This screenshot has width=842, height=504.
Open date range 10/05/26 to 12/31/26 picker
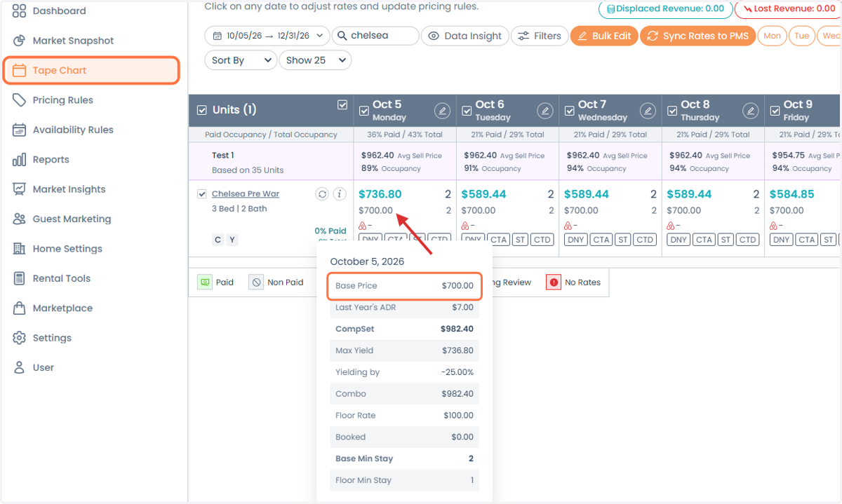click(x=267, y=36)
